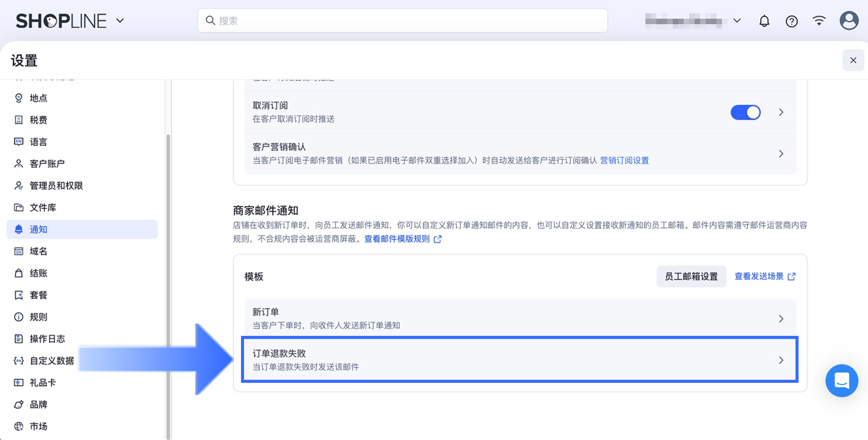Open the live chat bubble

click(x=841, y=380)
